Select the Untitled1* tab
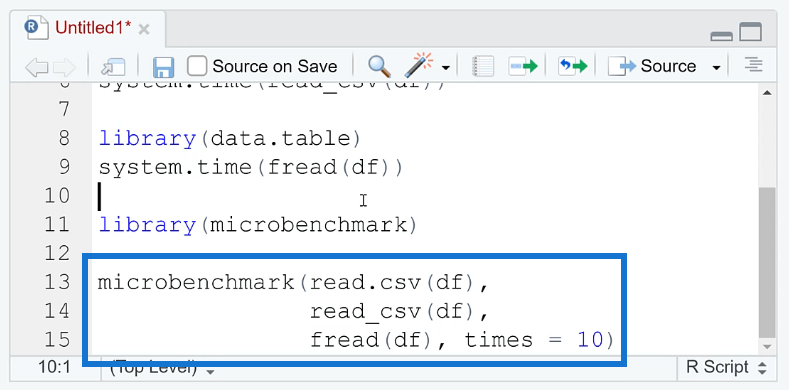The width and height of the screenshot is (789, 390). 93,28
